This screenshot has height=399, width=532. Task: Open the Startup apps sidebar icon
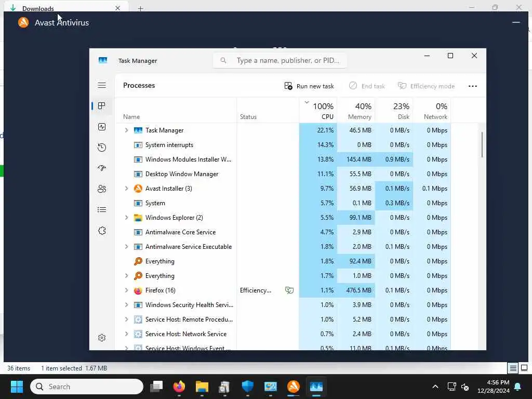(102, 168)
